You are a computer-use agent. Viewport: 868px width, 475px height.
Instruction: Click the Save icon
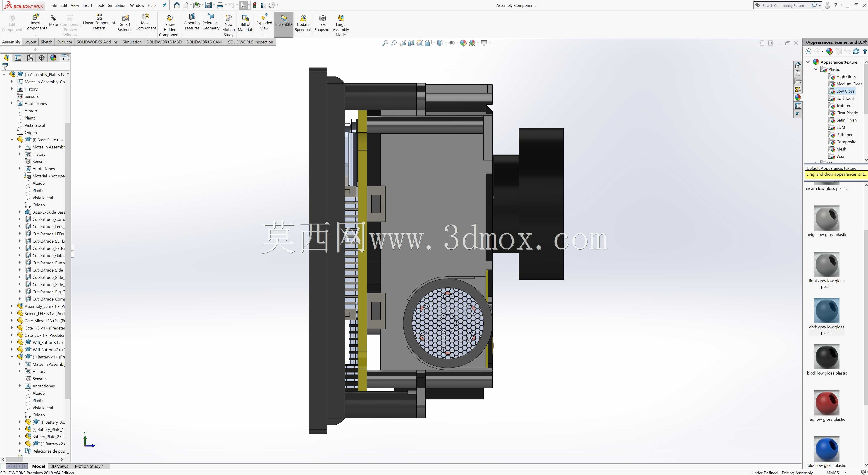[x=208, y=5]
